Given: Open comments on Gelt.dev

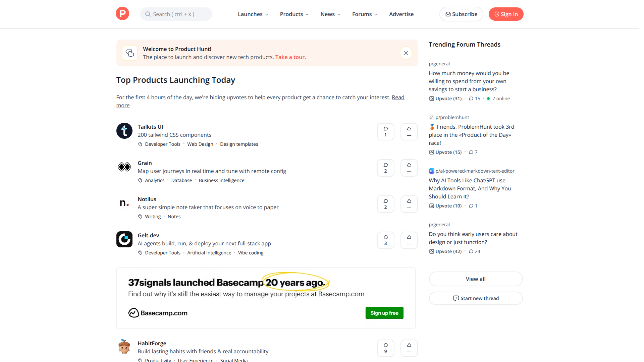Looking at the screenshot, I should (x=385, y=240).
